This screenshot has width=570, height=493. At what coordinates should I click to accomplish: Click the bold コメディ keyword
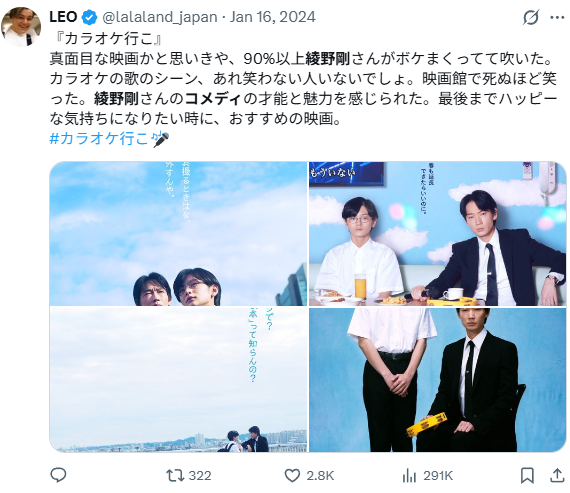[x=213, y=99]
